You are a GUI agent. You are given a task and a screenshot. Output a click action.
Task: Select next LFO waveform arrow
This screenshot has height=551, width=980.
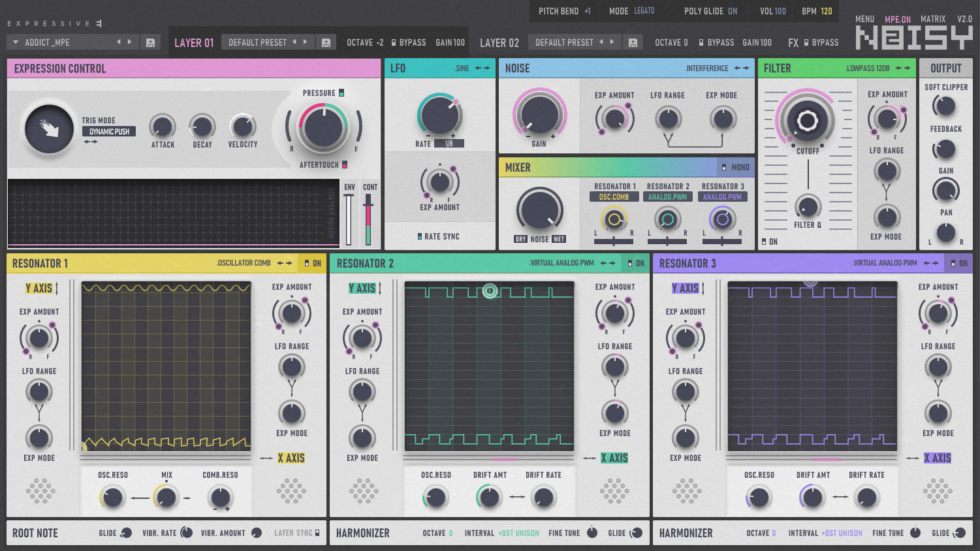pyautogui.click(x=487, y=69)
